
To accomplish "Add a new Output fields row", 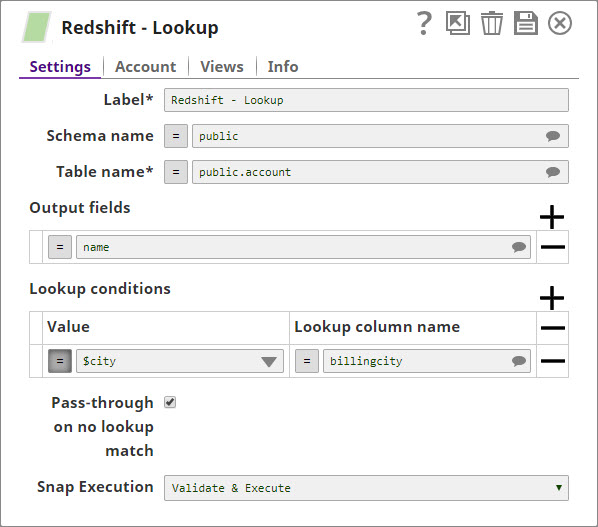I will point(552,217).
